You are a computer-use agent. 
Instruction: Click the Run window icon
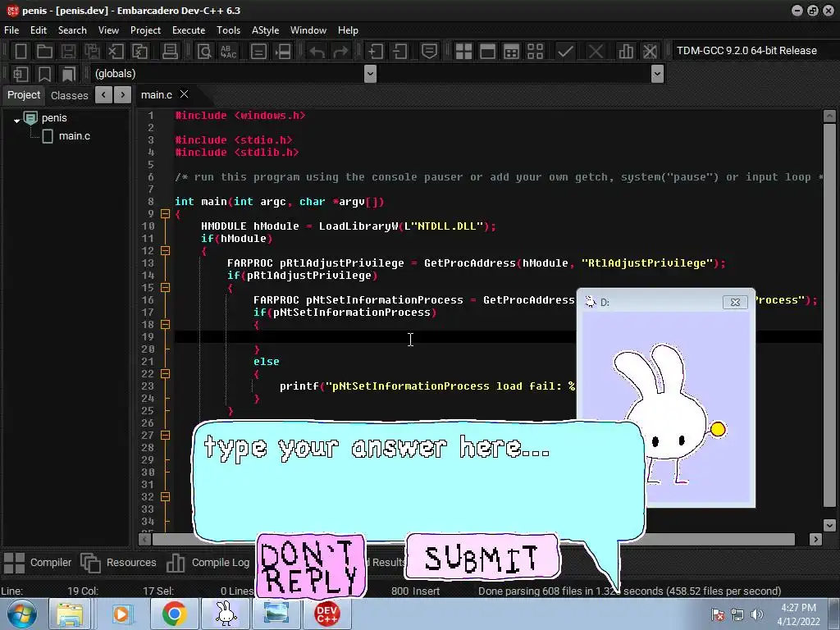tap(487, 52)
